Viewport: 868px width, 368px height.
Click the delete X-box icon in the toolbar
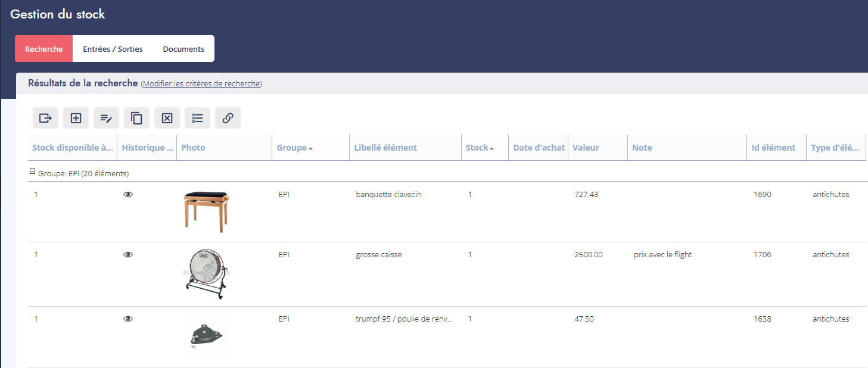(167, 118)
